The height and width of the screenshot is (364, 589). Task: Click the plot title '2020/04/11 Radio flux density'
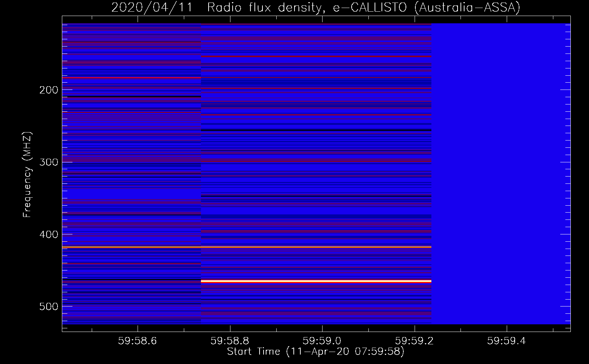(x=217, y=7)
